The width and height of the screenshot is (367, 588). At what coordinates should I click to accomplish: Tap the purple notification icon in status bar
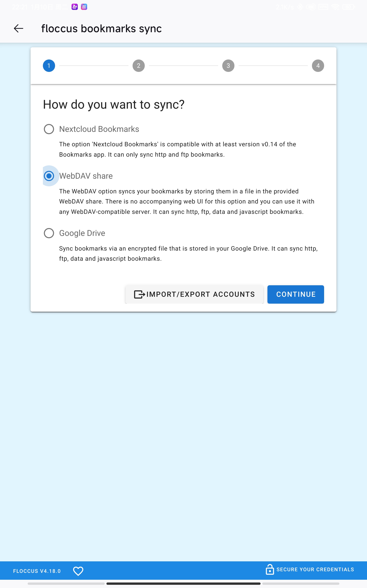(74, 7)
